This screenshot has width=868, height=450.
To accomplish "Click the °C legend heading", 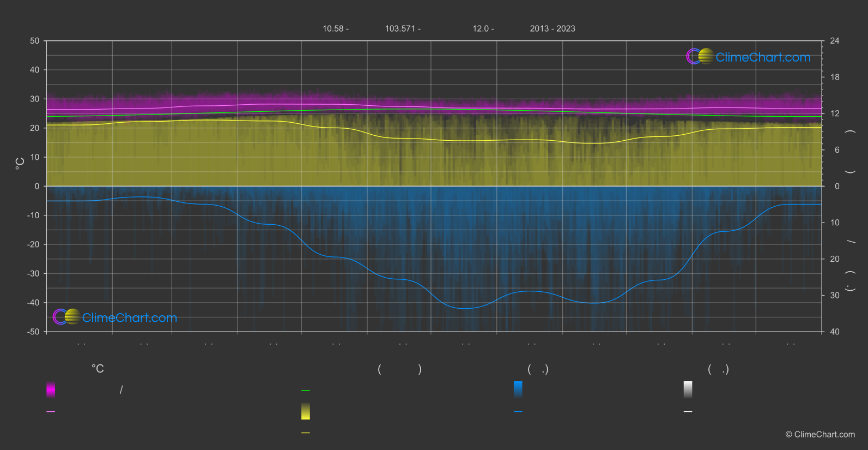I will coord(98,369).
